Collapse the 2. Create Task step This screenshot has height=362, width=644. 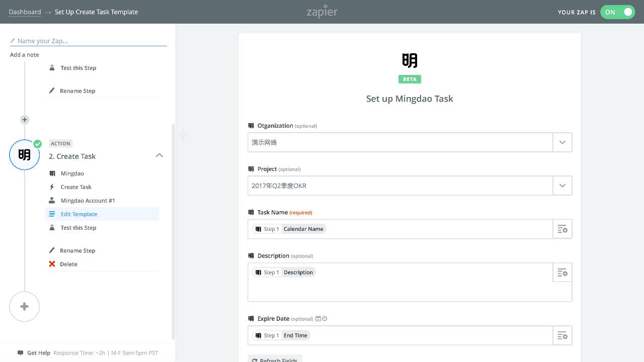coord(159,155)
